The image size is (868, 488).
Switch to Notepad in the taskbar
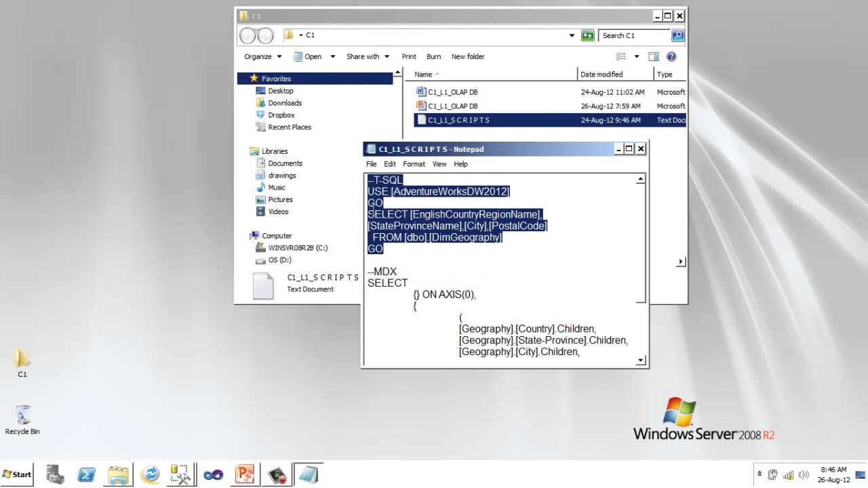coord(308,474)
